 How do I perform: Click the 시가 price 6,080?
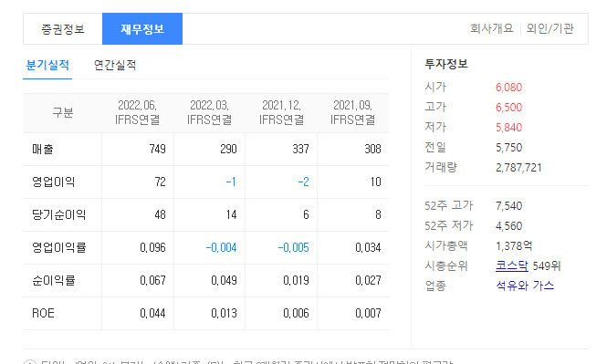tap(509, 88)
